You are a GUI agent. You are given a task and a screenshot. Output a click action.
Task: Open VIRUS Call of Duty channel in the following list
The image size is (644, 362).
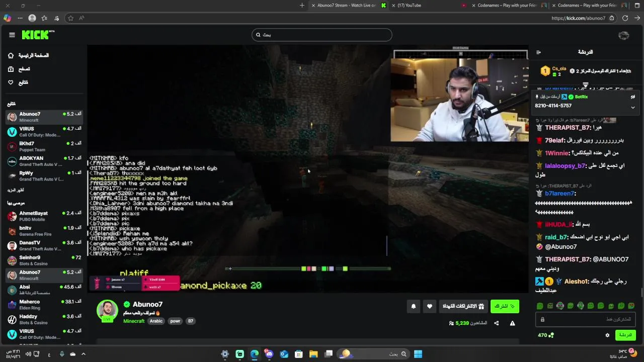tap(44, 132)
